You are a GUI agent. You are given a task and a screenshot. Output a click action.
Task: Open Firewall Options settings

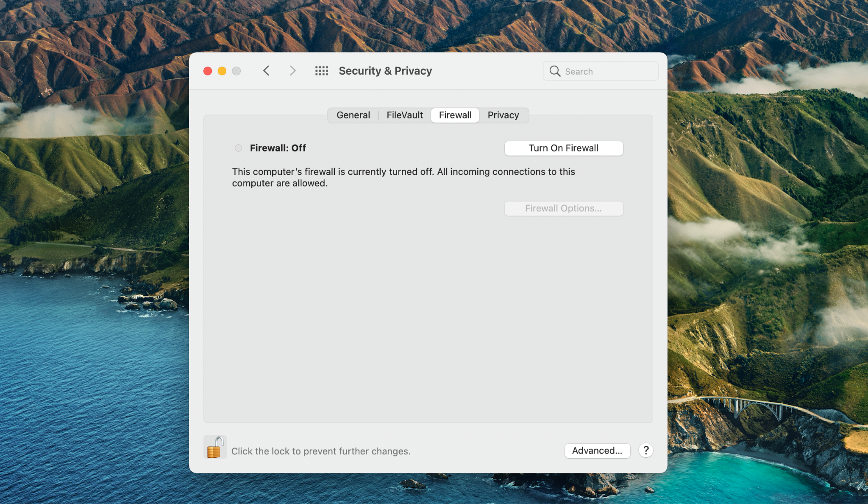tap(563, 207)
